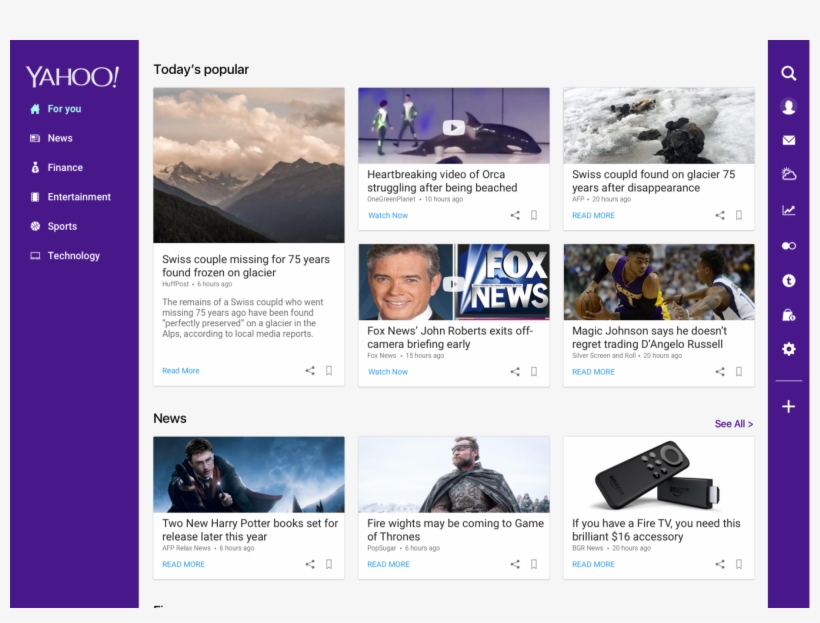Share the AFP Swiss coupld glacier story

pyautogui.click(x=720, y=215)
